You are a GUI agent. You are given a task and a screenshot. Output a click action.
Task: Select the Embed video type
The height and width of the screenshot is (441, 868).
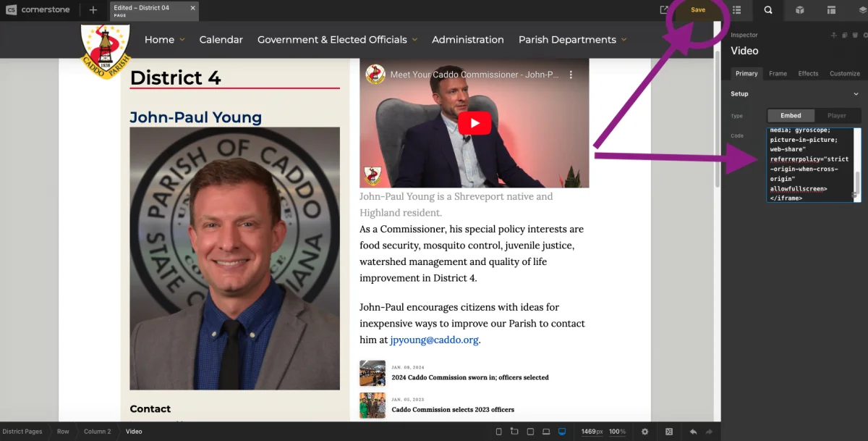(790, 116)
